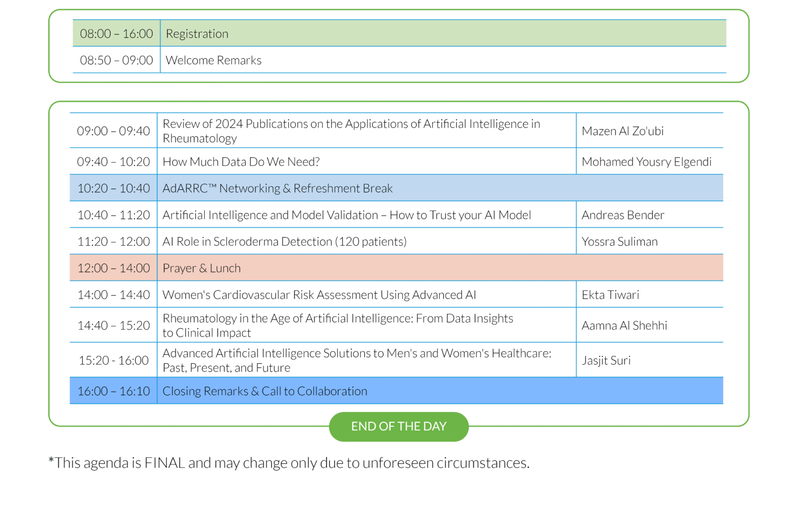Viewport: 798px width, 532px height.
Task: Select the 16:00 – 16:10 time slot
Action: (x=113, y=391)
